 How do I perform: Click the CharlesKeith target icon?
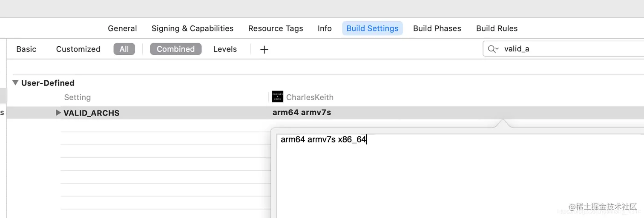coord(277,96)
